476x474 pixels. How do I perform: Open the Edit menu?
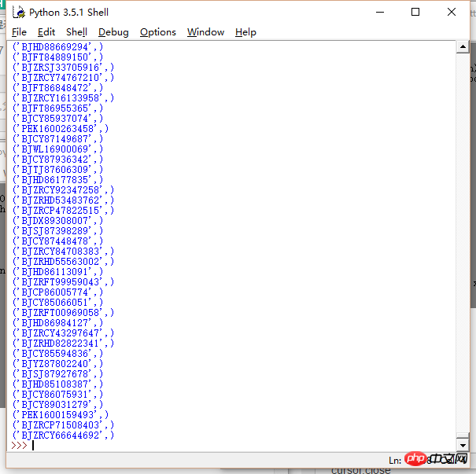[46, 32]
